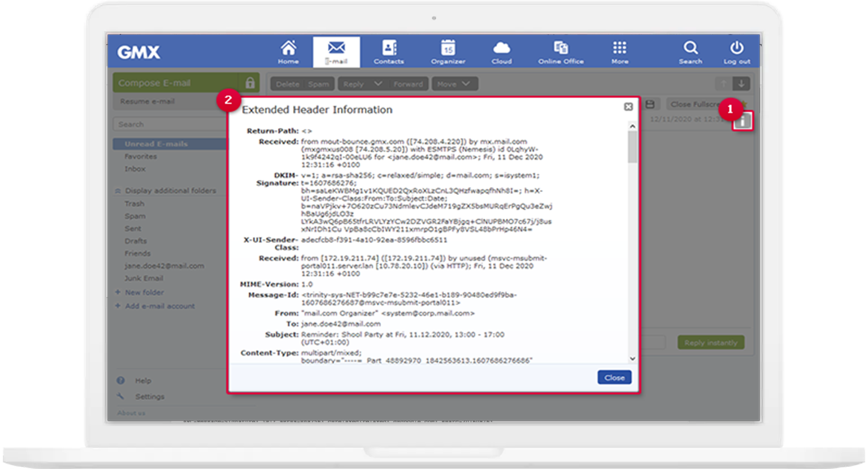This screenshot has width=868, height=469.
Task: Click the X-UI-Sender-Class value
Action: [374, 240]
